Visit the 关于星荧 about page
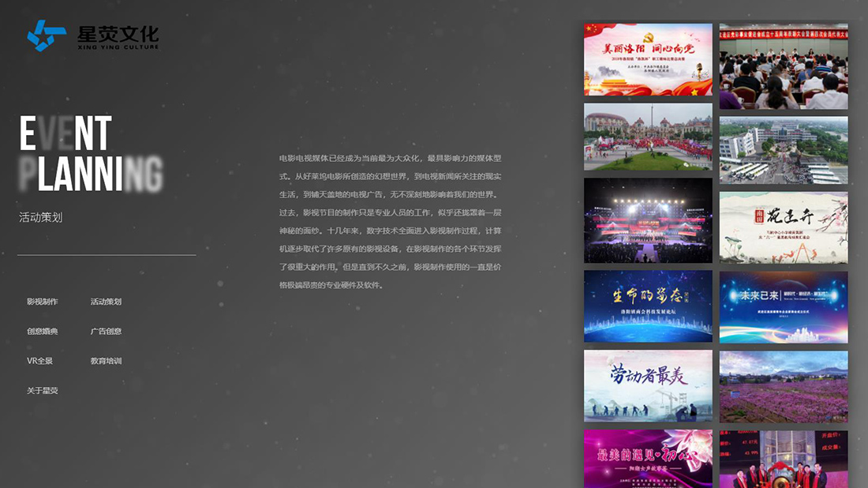This screenshot has height=488, width=868. pos(42,391)
